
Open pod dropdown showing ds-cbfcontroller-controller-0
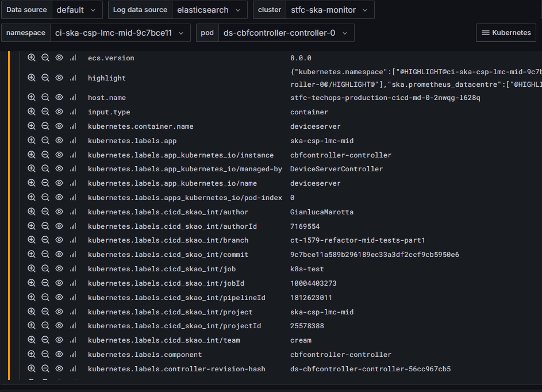[286, 33]
